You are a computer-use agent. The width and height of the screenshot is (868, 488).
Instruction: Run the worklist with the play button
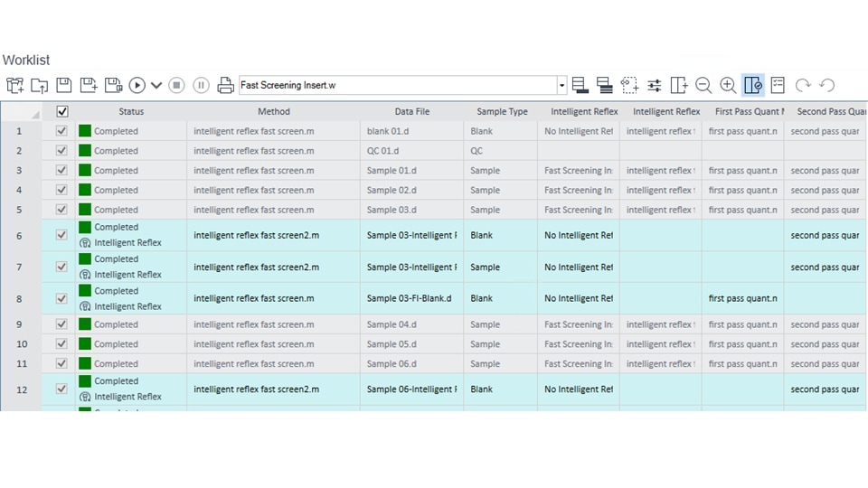[x=137, y=85]
